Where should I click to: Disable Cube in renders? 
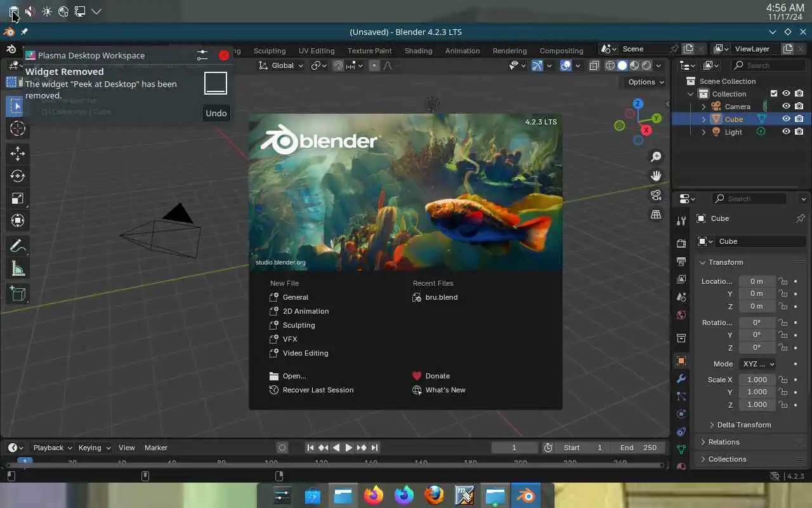(x=799, y=119)
